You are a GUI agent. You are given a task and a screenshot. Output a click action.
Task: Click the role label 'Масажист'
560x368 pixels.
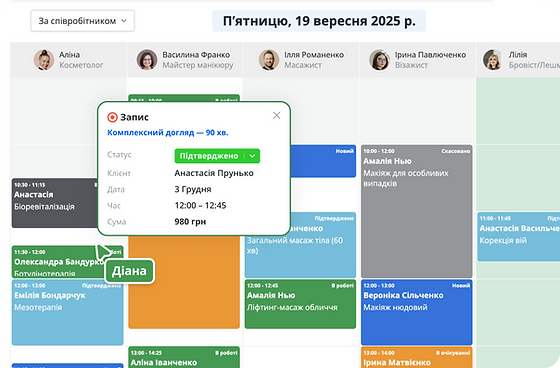[x=303, y=65]
